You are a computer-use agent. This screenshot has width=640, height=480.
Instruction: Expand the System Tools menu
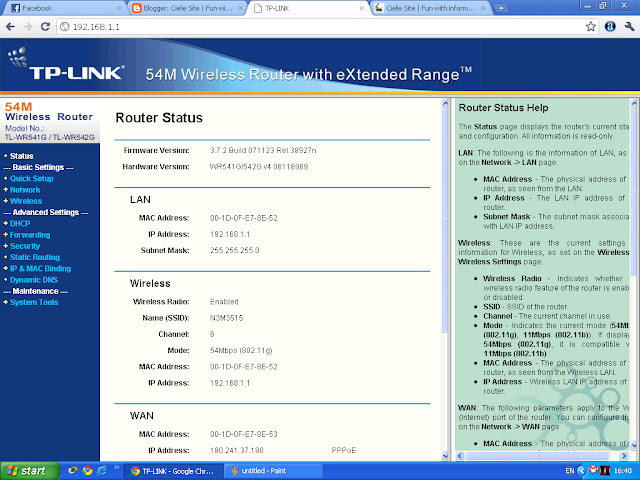pyautogui.click(x=34, y=302)
